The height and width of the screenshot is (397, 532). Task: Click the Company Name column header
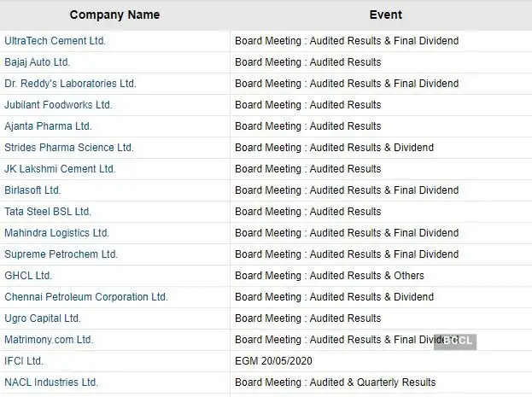coord(114,15)
